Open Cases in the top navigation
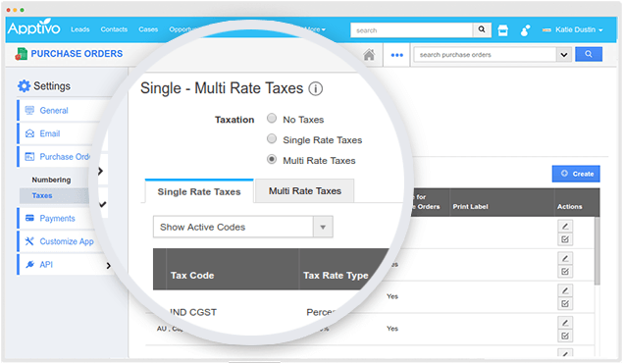This screenshot has height=364, width=623. click(148, 29)
